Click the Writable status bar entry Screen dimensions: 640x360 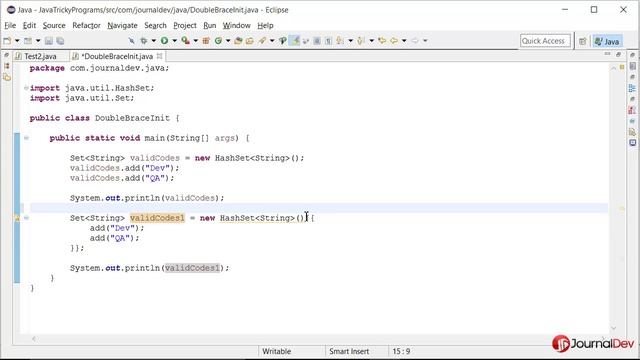(x=277, y=351)
